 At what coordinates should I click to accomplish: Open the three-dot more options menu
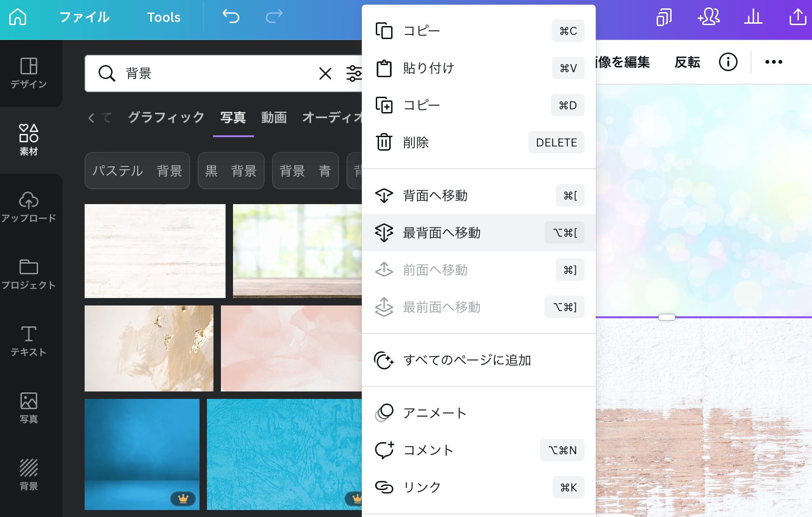[x=774, y=62]
